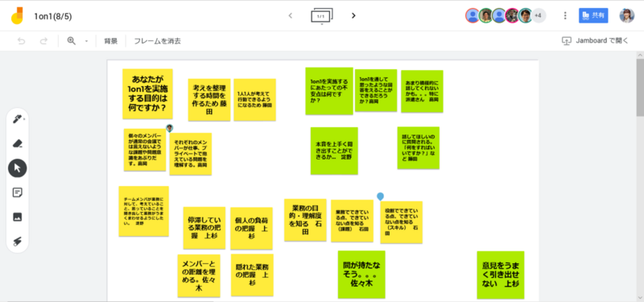Click collaborator cursor avatar above それぞれの note
Viewport: 644px width, 302px height.
click(169, 128)
